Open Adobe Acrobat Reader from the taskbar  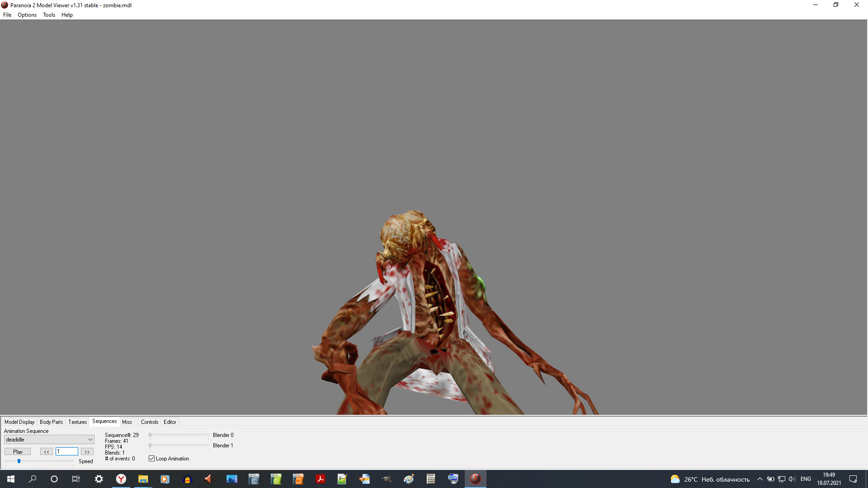[x=321, y=479]
